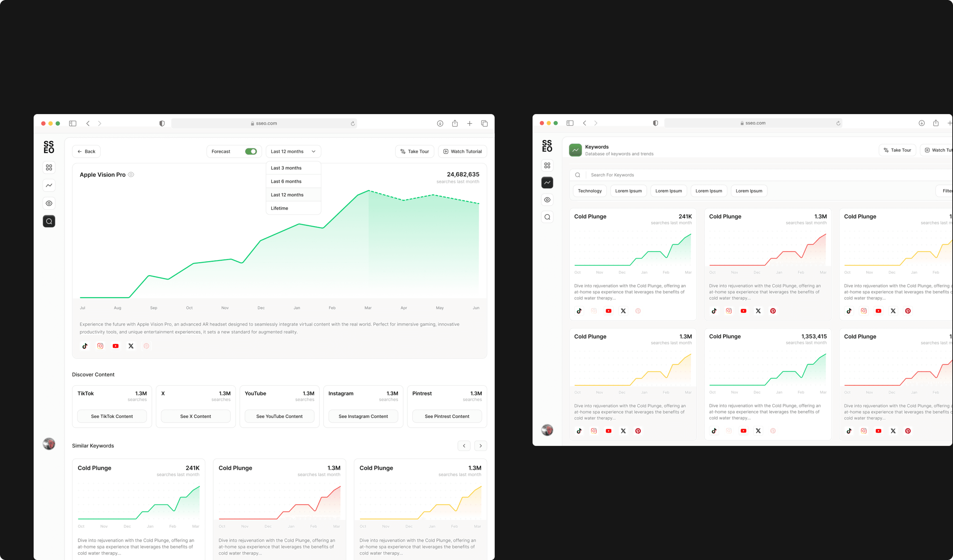Select the search icon in left sidebar

(x=49, y=221)
